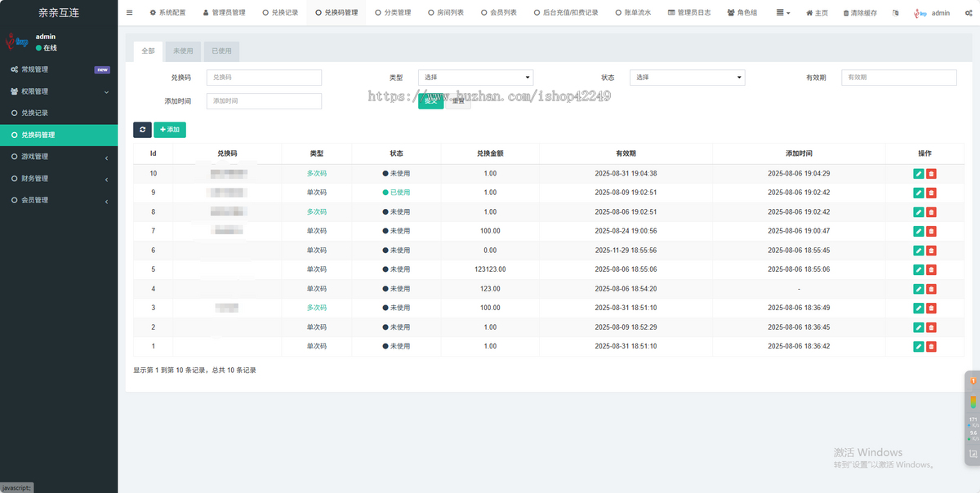This screenshot has width=980, height=493.
Task: Click amount 123123.00 cell
Action: click(490, 269)
